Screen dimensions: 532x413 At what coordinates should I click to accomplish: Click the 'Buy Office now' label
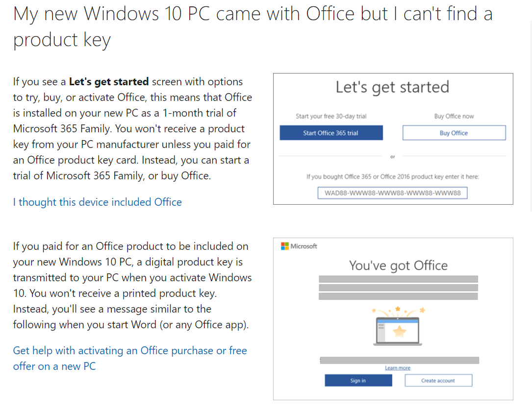454,116
